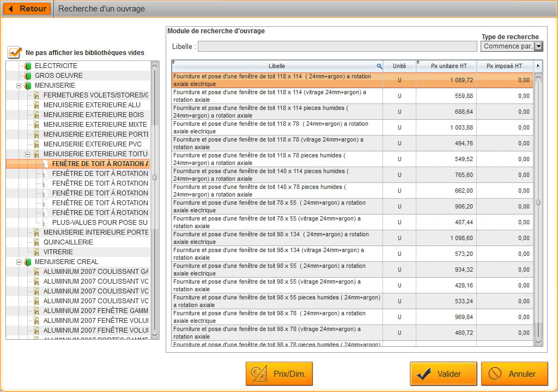The image size is (558, 392).
Task: Select row 118 x 114 rotation axiale electrique
Action: click(353, 80)
